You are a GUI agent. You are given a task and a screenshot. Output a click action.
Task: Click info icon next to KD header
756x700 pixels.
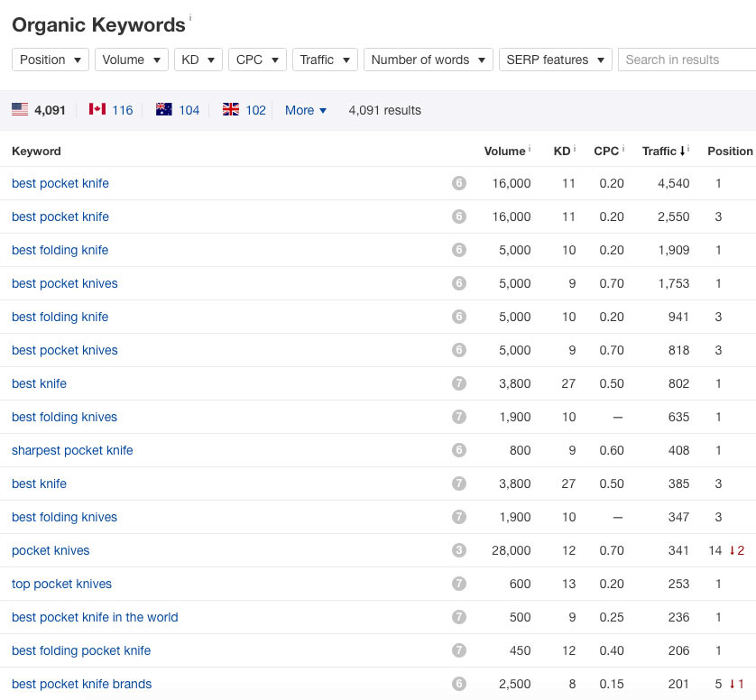(x=575, y=149)
